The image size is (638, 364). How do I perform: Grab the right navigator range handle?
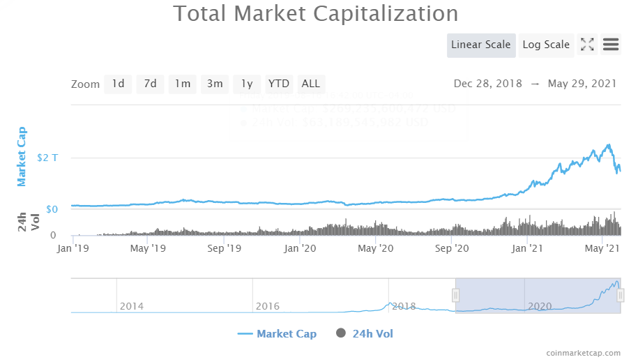point(621,296)
